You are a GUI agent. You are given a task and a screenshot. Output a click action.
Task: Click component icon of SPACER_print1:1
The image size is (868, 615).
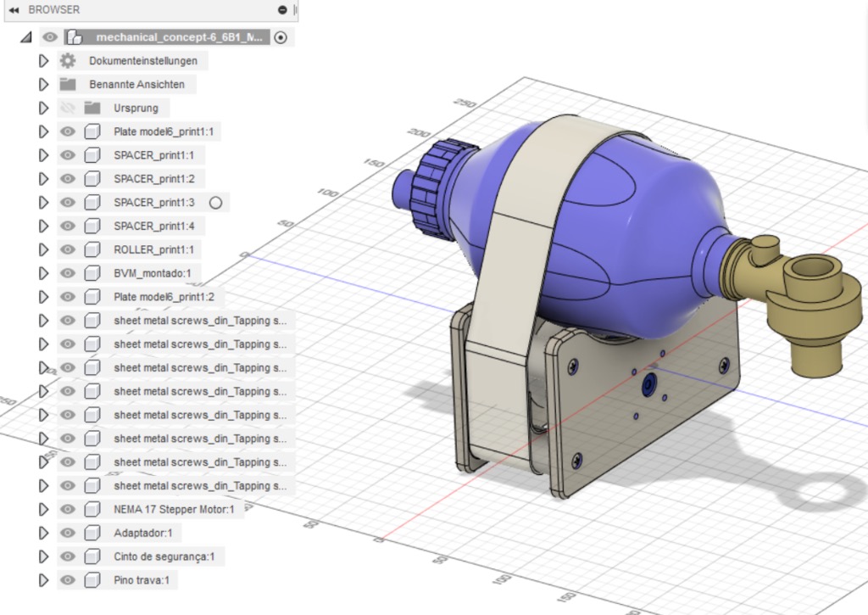click(92, 155)
